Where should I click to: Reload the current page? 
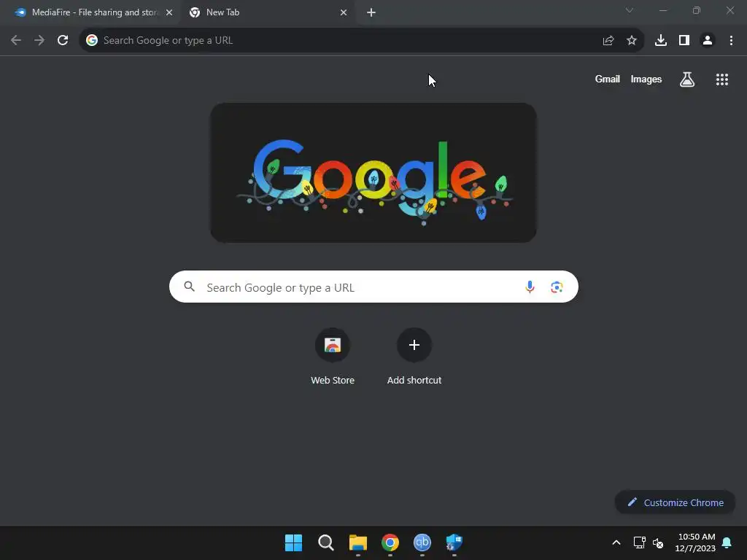click(63, 41)
